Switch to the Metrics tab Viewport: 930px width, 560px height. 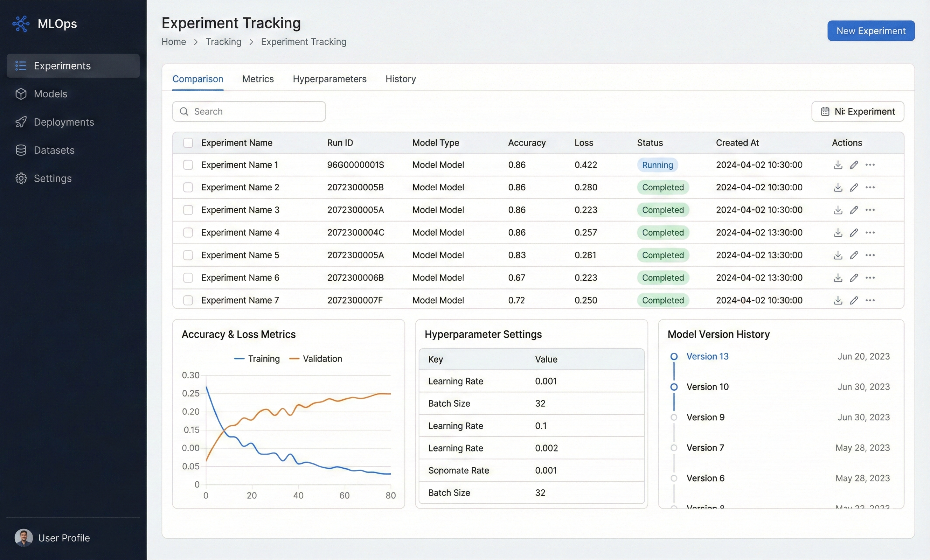[258, 79]
